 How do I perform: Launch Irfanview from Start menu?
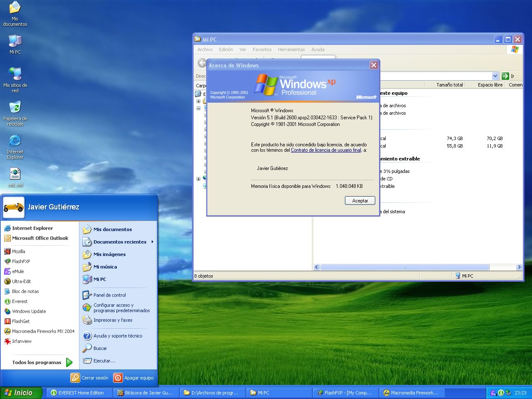pyautogui.click(x=18, y=341)
